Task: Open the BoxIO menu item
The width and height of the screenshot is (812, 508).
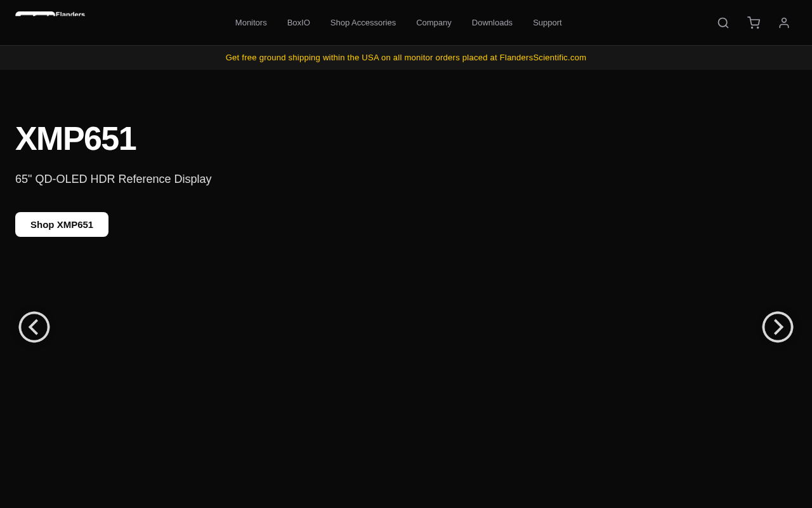Action: click(299, 23)
